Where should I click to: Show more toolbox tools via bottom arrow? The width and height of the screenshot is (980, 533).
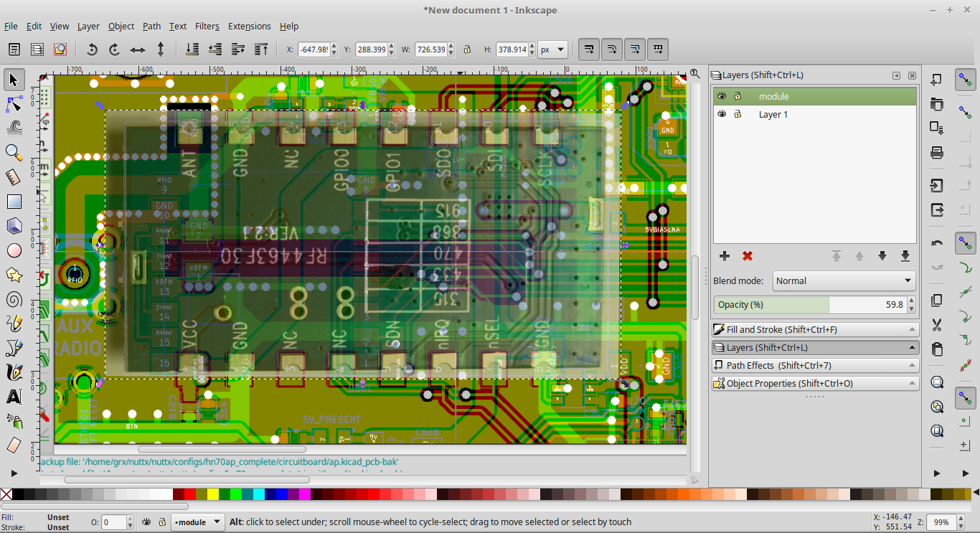14,473
